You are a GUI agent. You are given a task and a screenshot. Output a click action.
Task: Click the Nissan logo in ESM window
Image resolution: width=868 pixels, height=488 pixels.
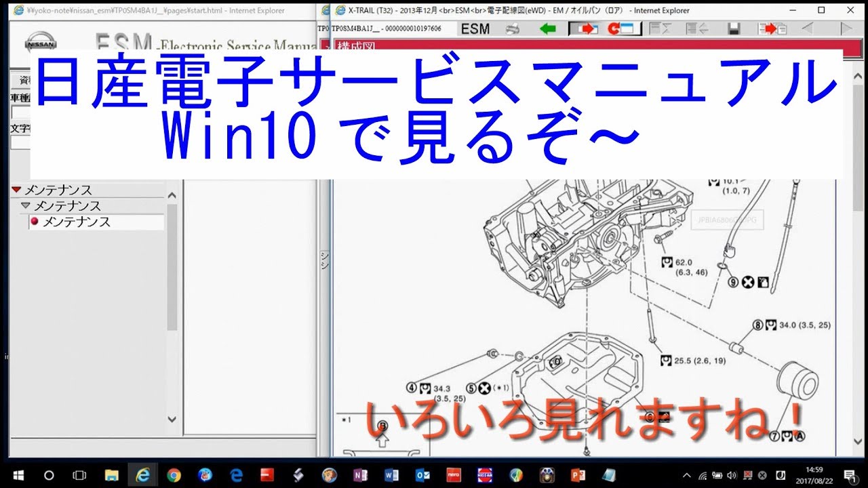point(41,43)
